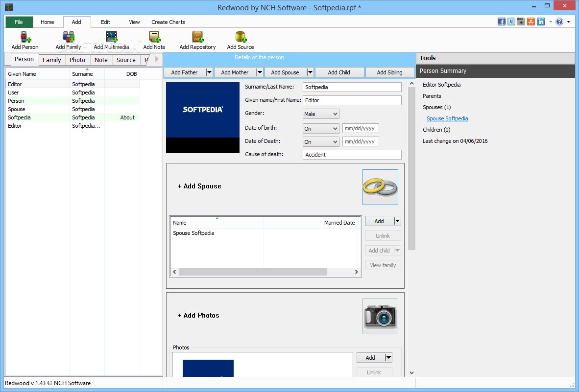Open the Create Charts tab
Image resolution: width=579 pixels, height=392 pixels.
[x=168, y=22]
